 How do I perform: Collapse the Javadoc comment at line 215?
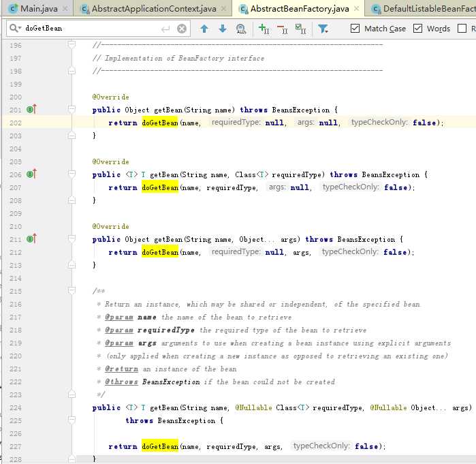click(72, 291)
